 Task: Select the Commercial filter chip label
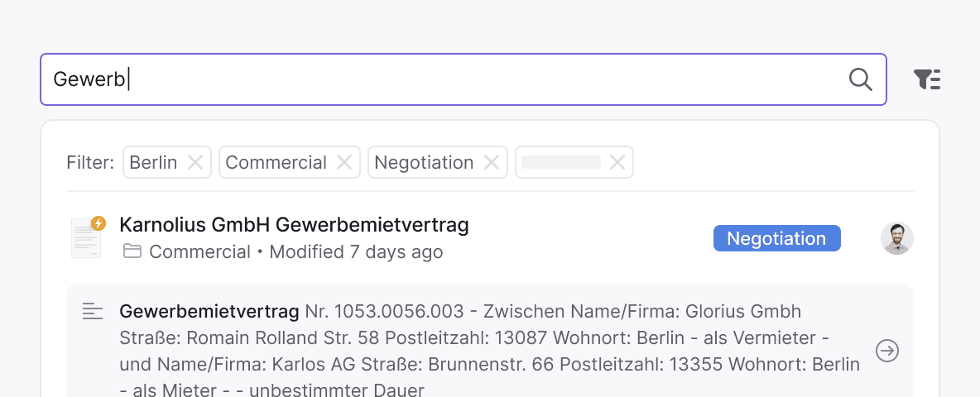point(276,163)
